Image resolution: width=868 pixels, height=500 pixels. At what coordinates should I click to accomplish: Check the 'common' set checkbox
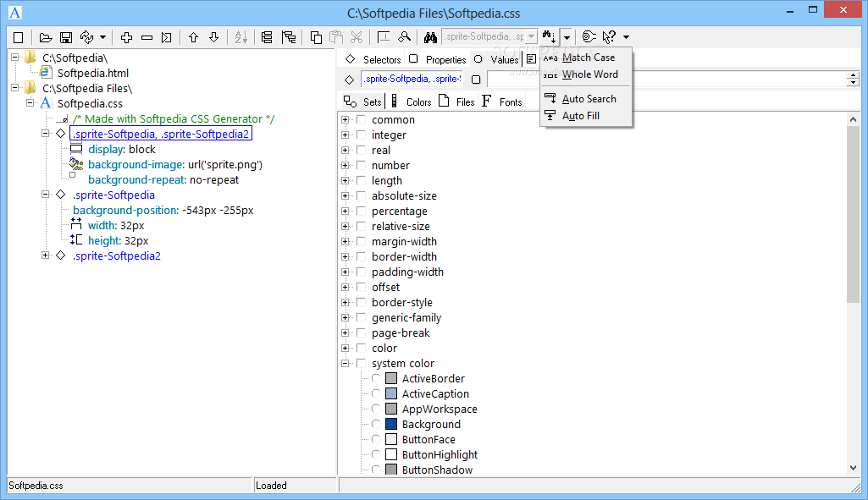click(x=361, y=119)
